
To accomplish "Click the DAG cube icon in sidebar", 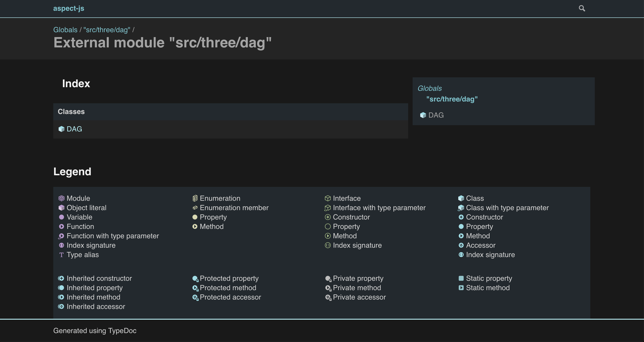I will 423,115.
